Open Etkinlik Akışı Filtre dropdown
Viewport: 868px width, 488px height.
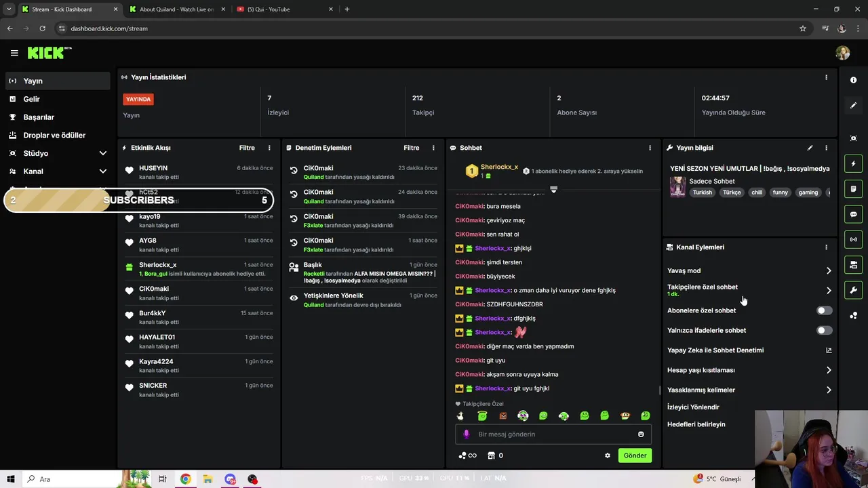[x=247, y=148]
